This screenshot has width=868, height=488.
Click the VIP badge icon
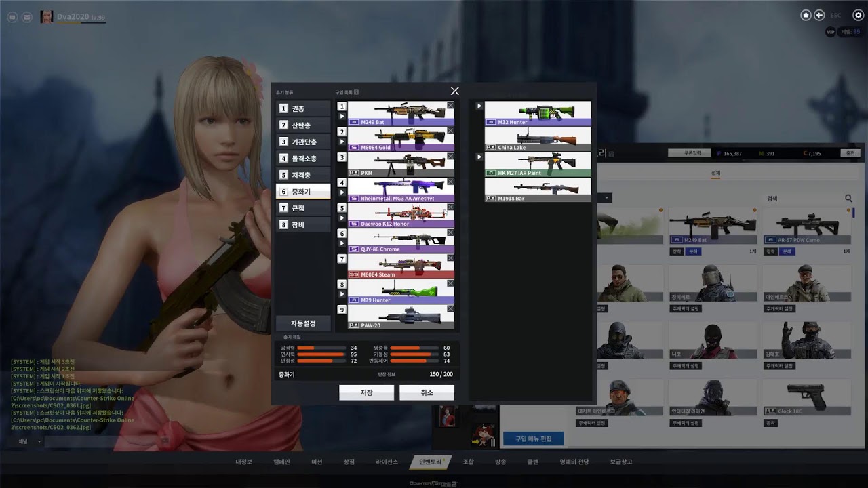831,32
